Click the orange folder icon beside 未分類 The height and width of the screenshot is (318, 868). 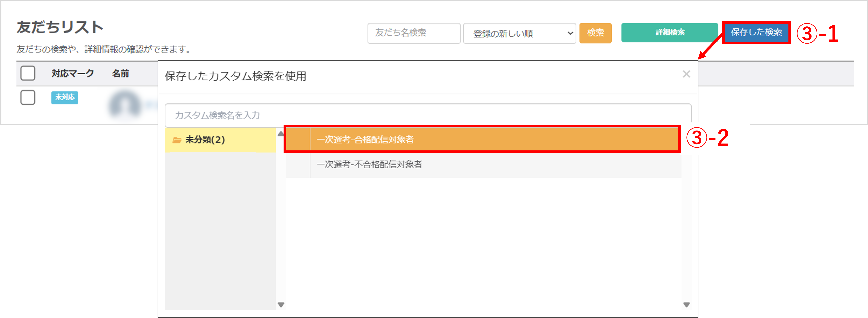tap(177, 140)
